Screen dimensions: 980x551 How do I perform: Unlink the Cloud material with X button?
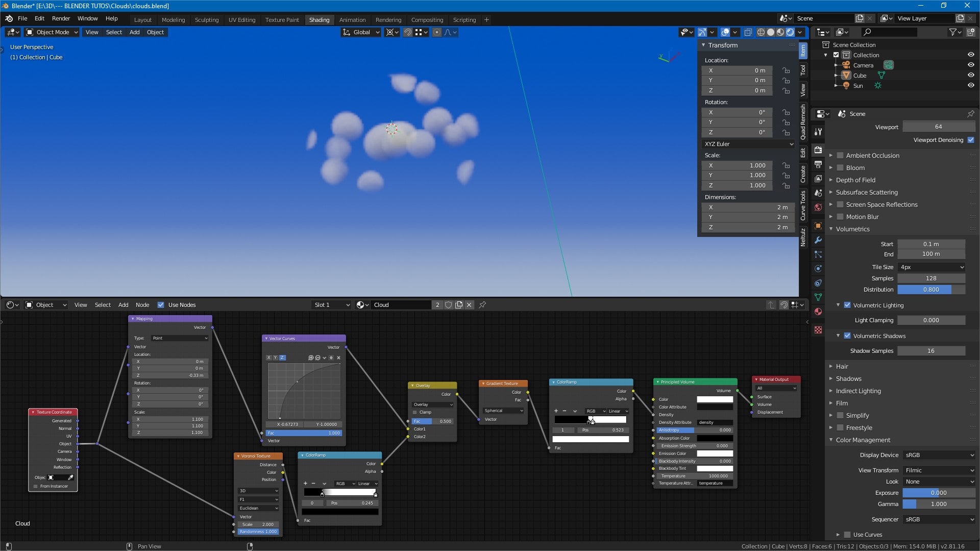pyautogui.click(x=469, y=305)
